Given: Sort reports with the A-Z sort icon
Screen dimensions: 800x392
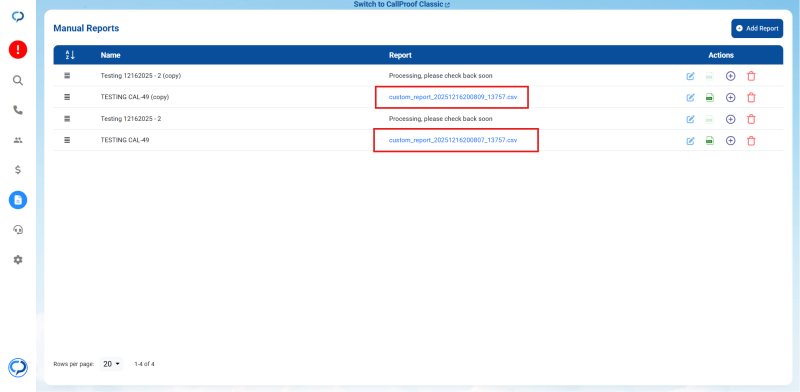Looking at the screenshot, I should 70,55.
